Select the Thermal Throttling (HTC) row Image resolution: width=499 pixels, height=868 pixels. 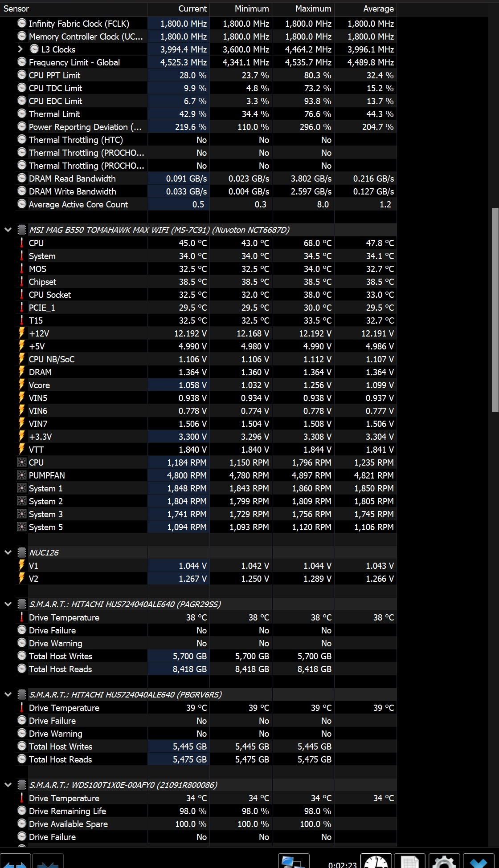click(198, 140)
